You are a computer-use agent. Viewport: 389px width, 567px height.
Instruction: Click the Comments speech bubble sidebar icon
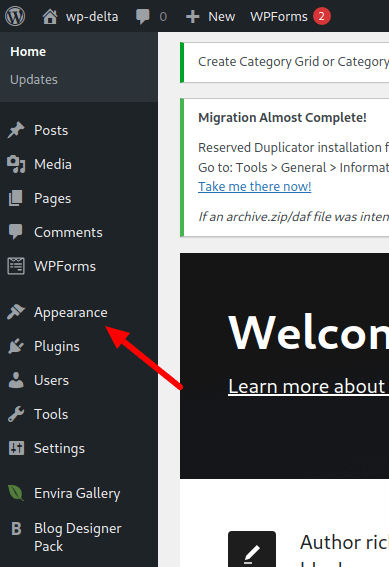click(x=16, y=232)
